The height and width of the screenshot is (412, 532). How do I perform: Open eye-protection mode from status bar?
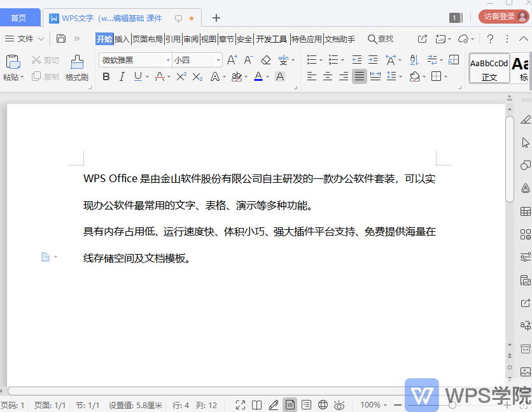tap(340, 404)
